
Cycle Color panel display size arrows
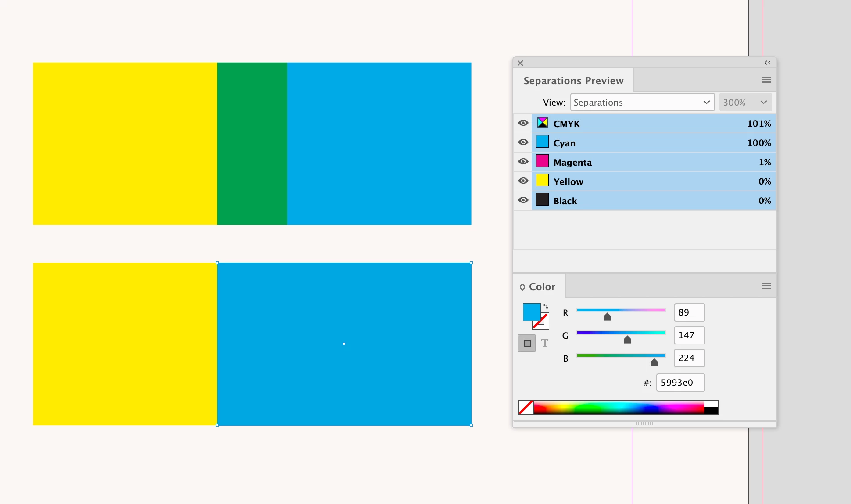tap(522, 287)
